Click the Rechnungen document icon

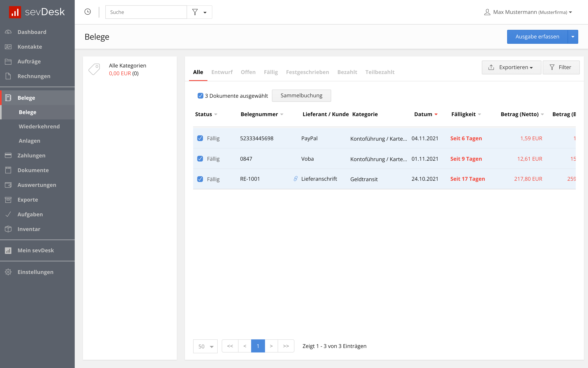point(8,76)
